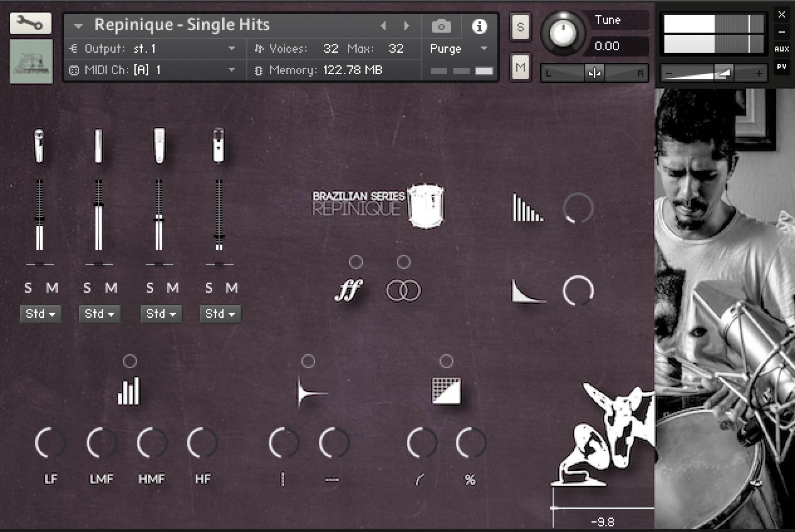Open the snapshot view camera icon
The width and height of the screenshot is (795, 532).
[441, 26]
